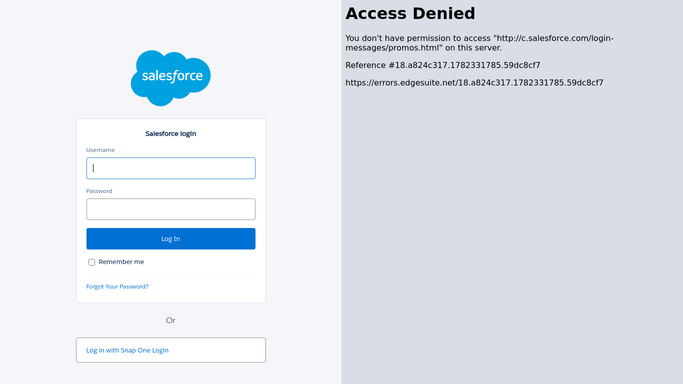
Task: Click the Access Denied heading
Action: 410,13
